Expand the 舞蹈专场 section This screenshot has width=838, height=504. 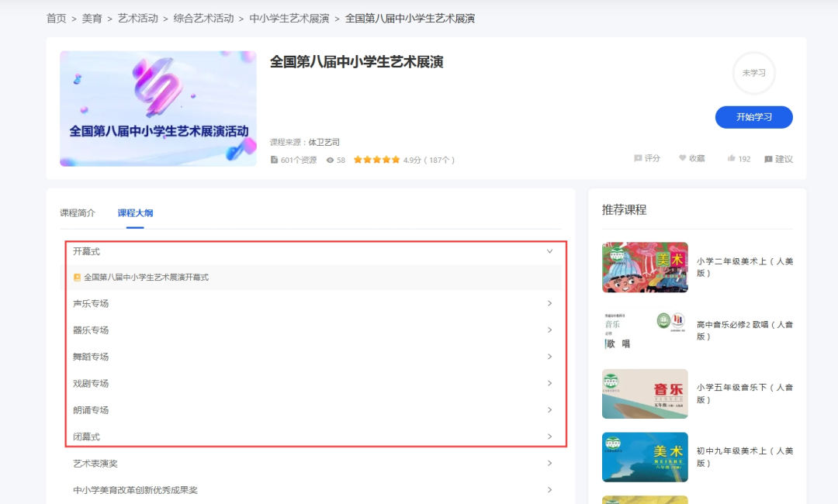click(x=550, y=357)
